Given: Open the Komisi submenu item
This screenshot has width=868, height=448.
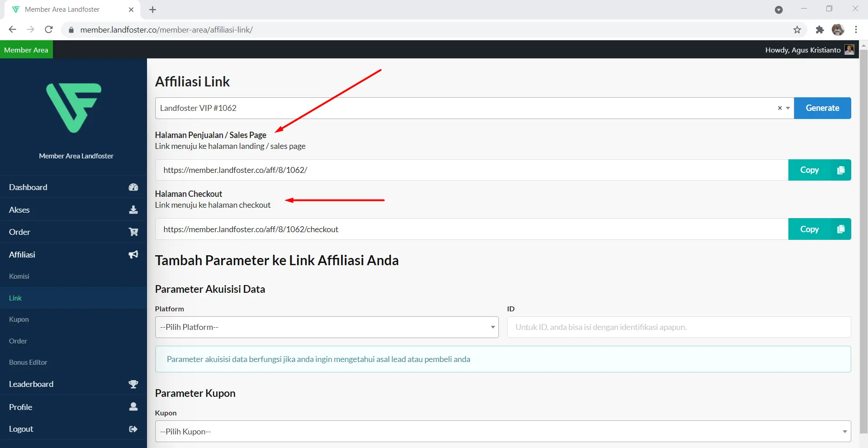Looking at the screenshot, I should pos(19,276).
